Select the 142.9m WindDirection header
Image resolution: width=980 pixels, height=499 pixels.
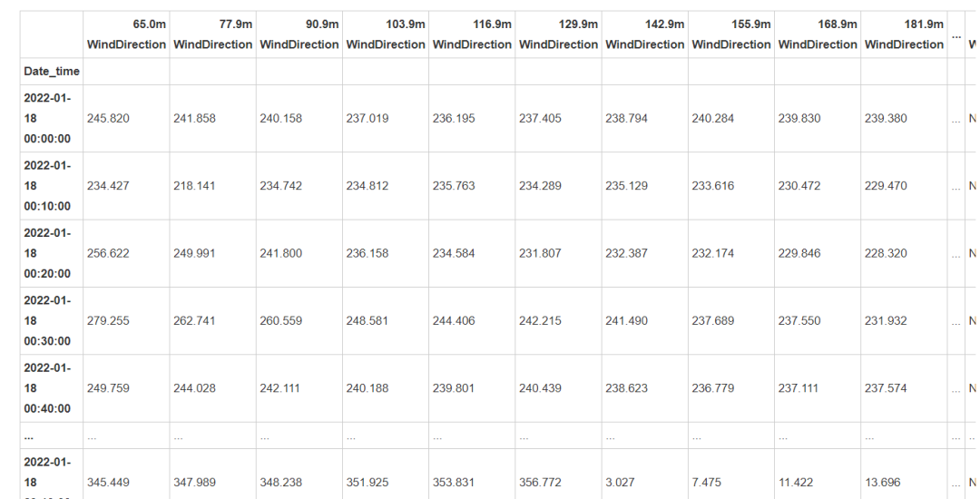pos(644,34)
